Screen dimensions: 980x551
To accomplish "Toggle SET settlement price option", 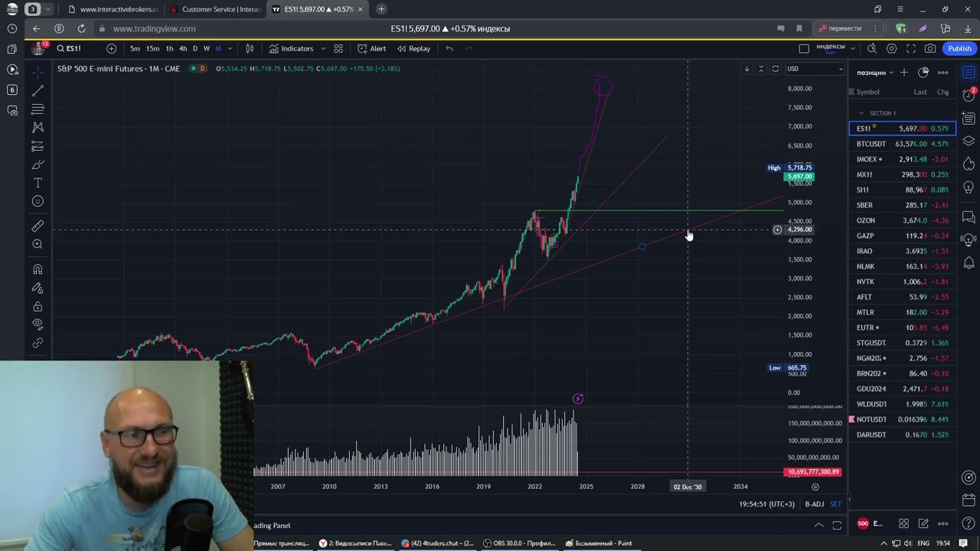I will [x=835, y=504].
